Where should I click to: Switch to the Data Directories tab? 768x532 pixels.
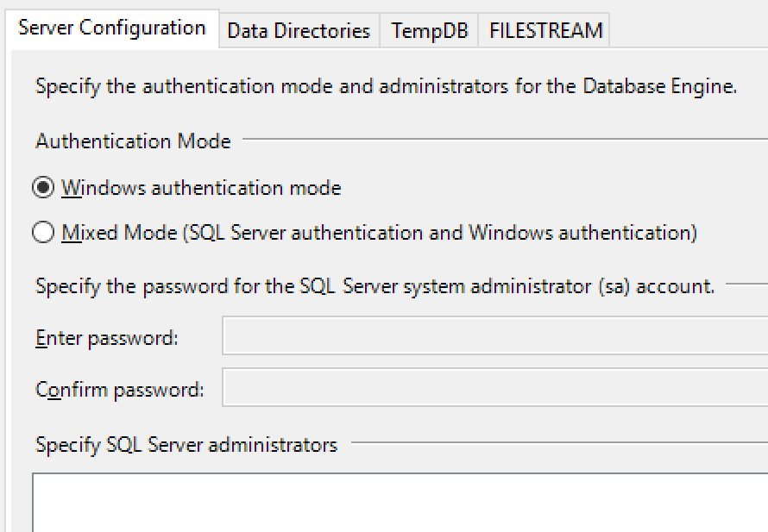(x=299, y=30)
